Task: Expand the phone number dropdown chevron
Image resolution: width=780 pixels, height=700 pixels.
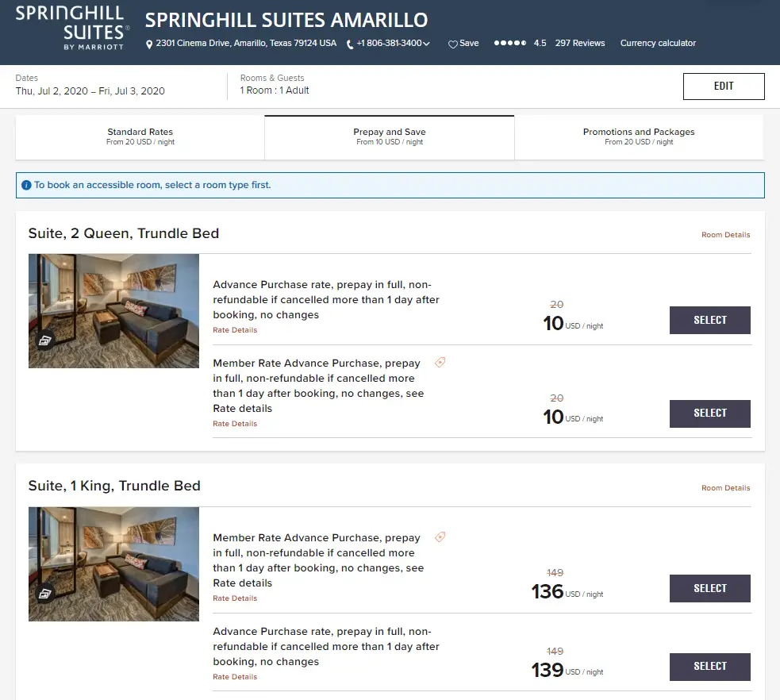Action: (x=427, y=44)
